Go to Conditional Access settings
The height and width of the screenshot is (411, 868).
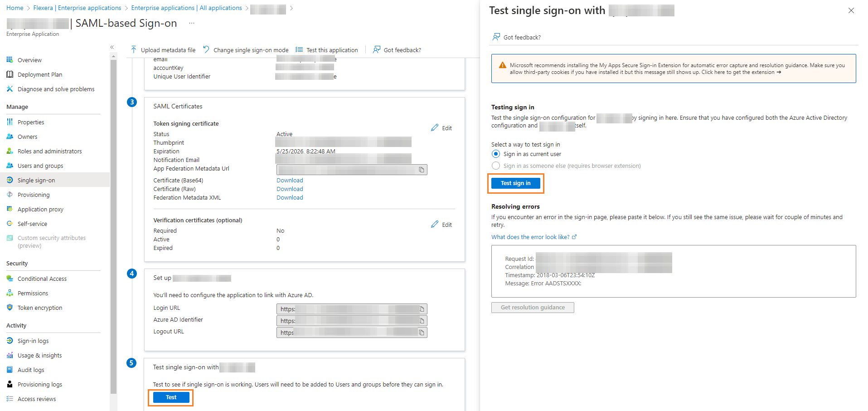pos(42,279)
